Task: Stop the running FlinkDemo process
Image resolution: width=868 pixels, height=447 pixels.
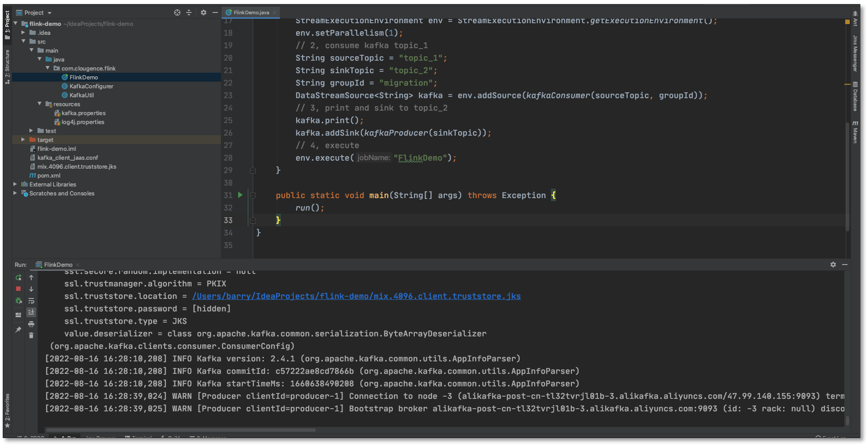Action: coord(18,289)
